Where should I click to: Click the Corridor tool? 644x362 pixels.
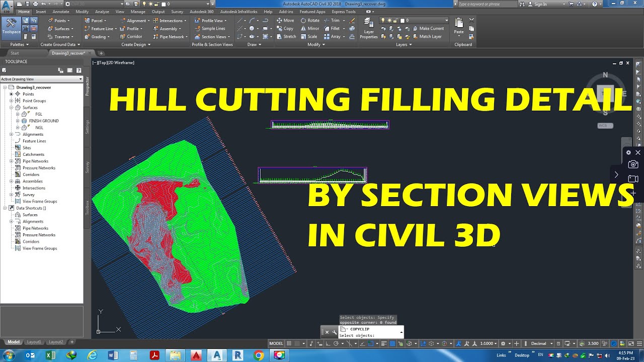pos(131,37)
